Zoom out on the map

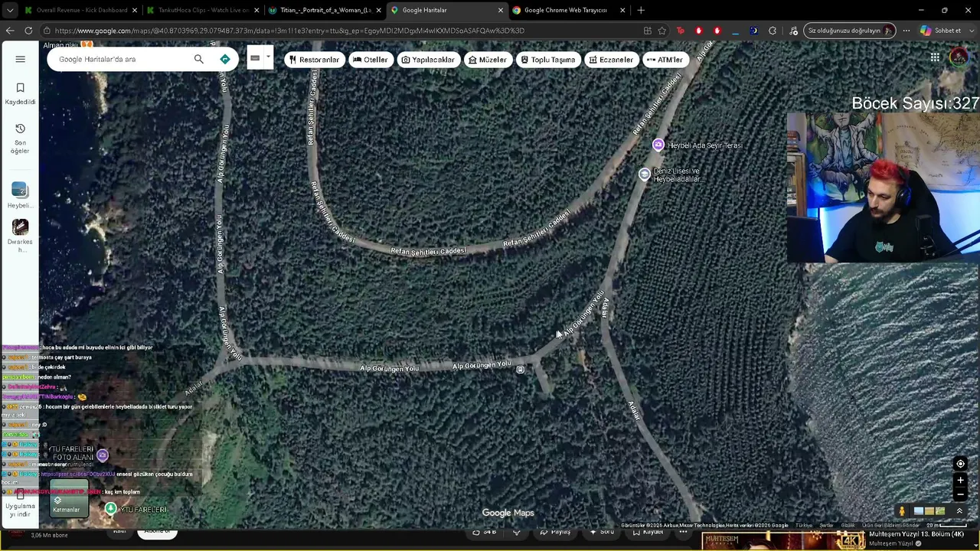pyautogui.click(x=960, y=494)
